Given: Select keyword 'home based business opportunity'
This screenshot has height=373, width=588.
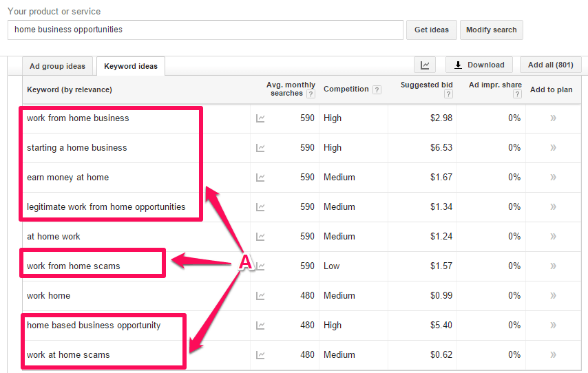Looking at the screenshot, I should 94,326.
